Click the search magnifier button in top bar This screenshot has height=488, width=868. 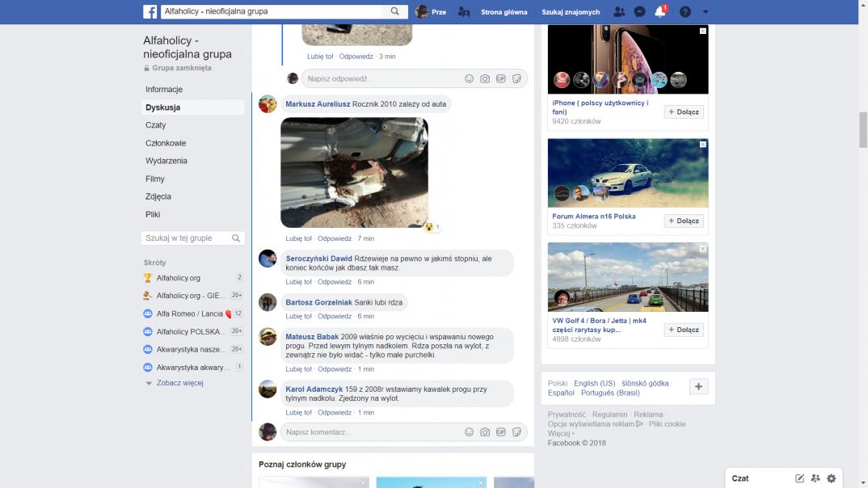coord(394,11)
